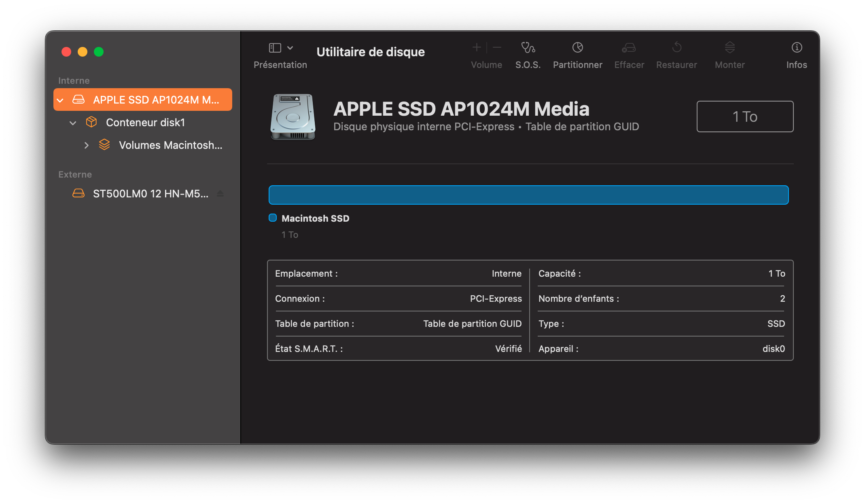The image size is (865, 504).
Task: Click the Table de partition GUID value
Action: click(472, 324)
